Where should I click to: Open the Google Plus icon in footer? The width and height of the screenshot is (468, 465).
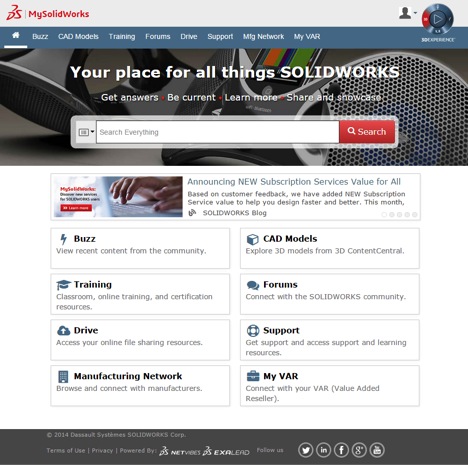click(x=359, y=450)
